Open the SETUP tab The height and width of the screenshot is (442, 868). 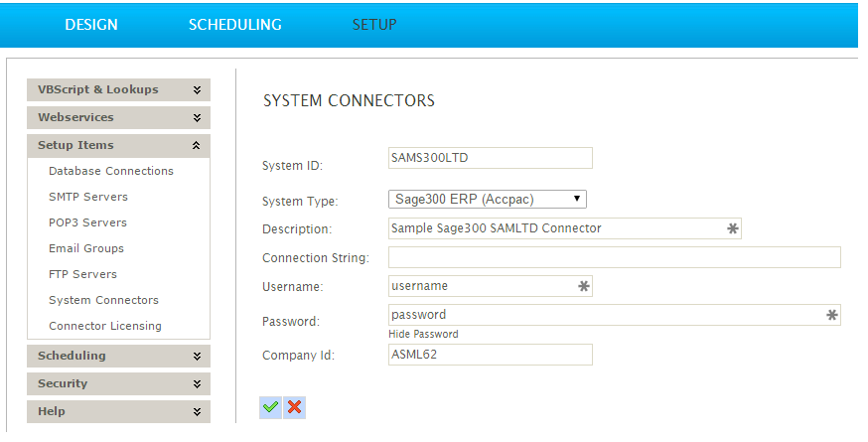pyautogui.click(x=374, y=25)
